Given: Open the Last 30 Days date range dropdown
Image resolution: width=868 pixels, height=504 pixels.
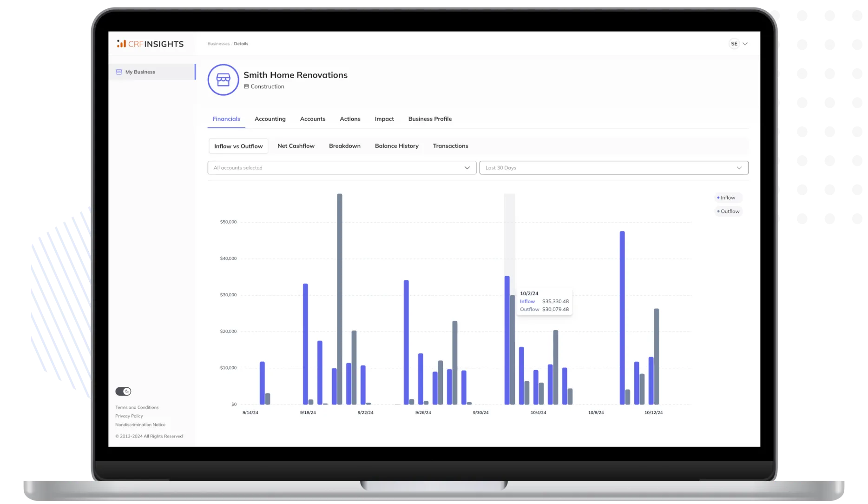Looking at the screenshot, I should click(x=613, y=167).
